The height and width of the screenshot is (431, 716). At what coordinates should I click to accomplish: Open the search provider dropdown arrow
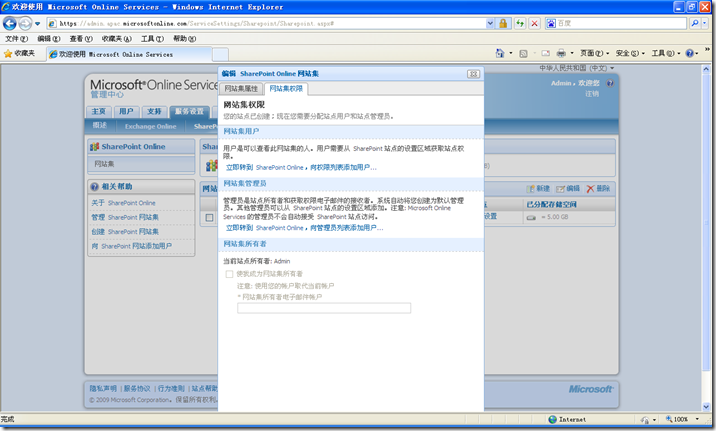tap(704, 23)
